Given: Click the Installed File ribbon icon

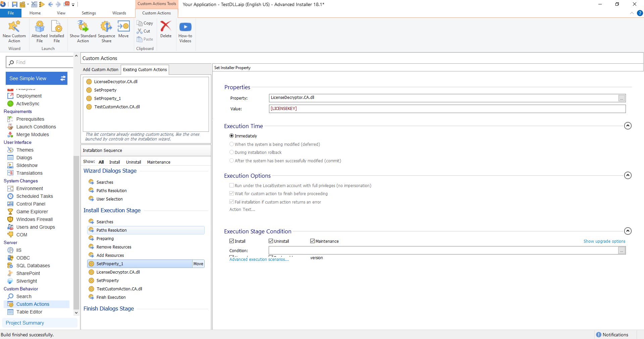Looking at the screenshot, I should click(57, 26).
